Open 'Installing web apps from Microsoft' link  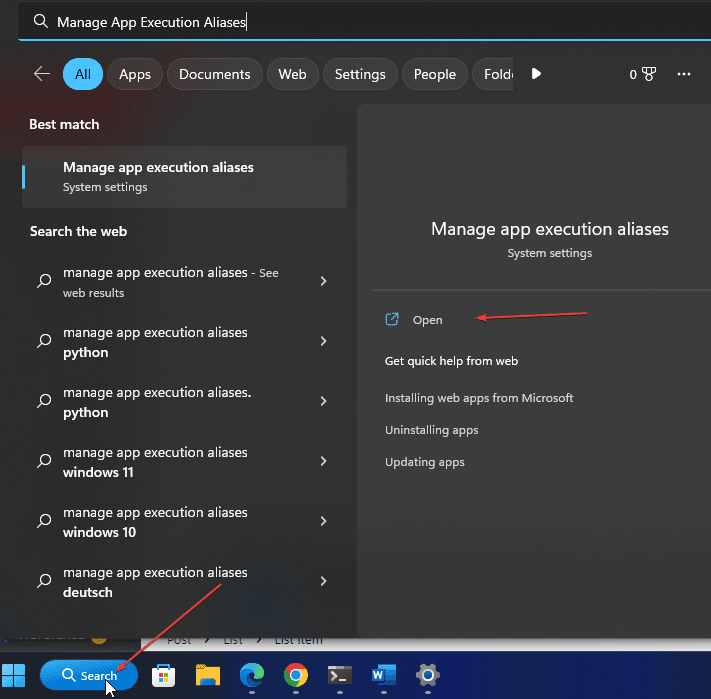(479, 398)
